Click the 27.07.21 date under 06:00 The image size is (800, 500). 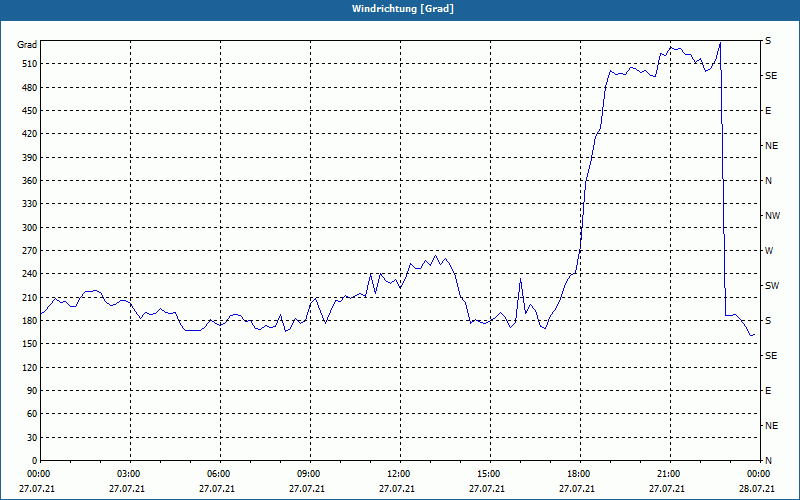click(217, 489)
